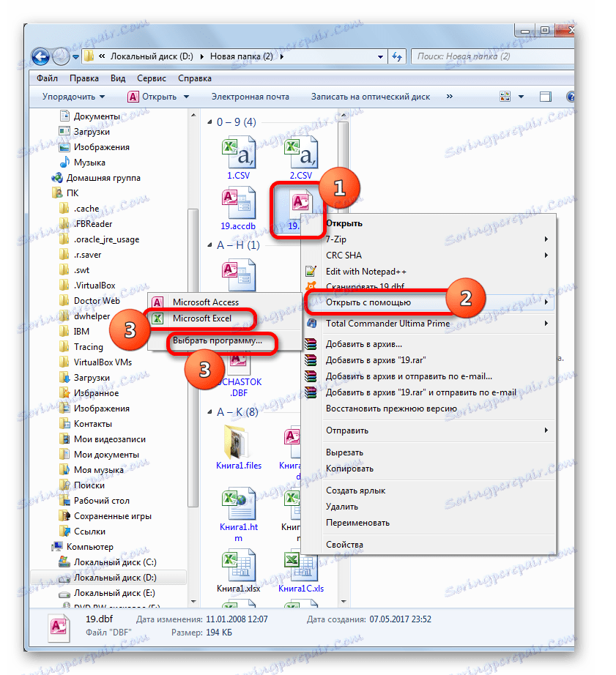Click the Total Commander icon in context menu
The width and height of the screenshot is (616, 675).
(311, 324)
